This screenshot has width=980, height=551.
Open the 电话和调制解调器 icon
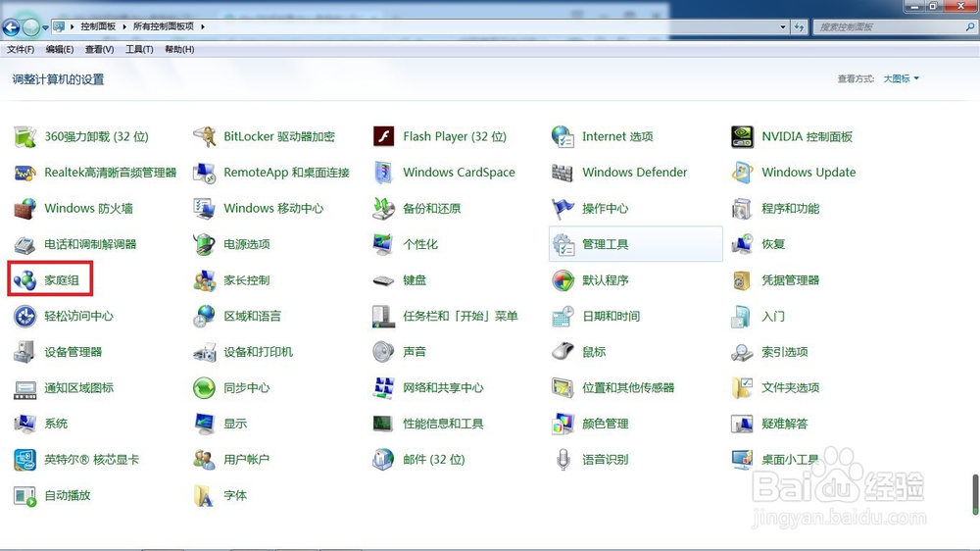click(25, 244)
